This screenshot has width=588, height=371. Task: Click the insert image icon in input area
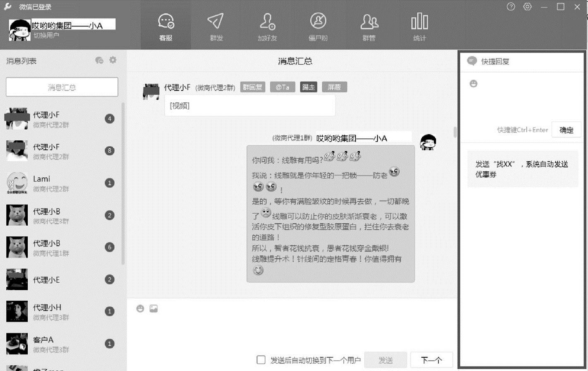154,308
